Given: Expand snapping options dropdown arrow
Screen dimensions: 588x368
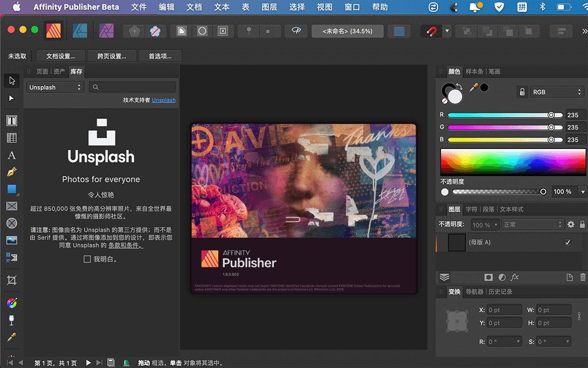Looking at the screenshot, I should (447, 31).
